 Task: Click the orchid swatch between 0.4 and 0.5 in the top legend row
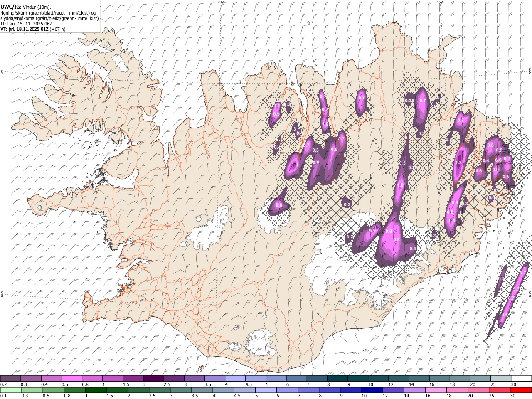(x=51, y=379)
